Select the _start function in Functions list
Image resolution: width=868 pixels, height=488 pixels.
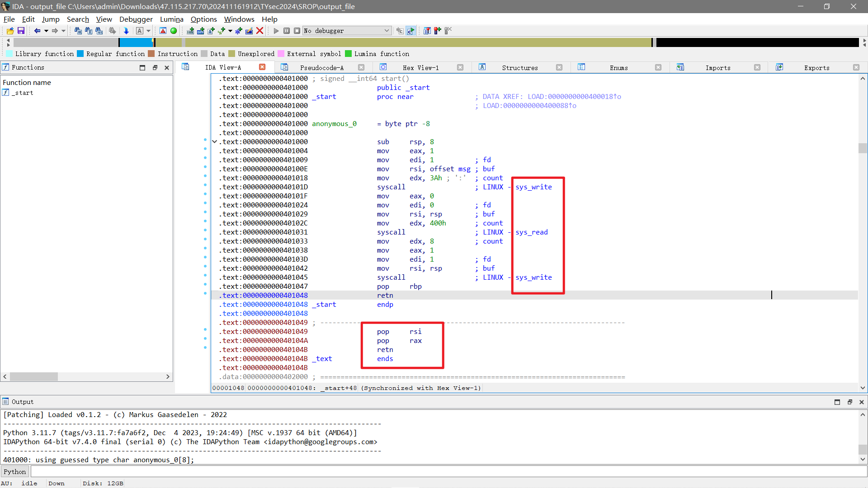(x=23, y=93)
